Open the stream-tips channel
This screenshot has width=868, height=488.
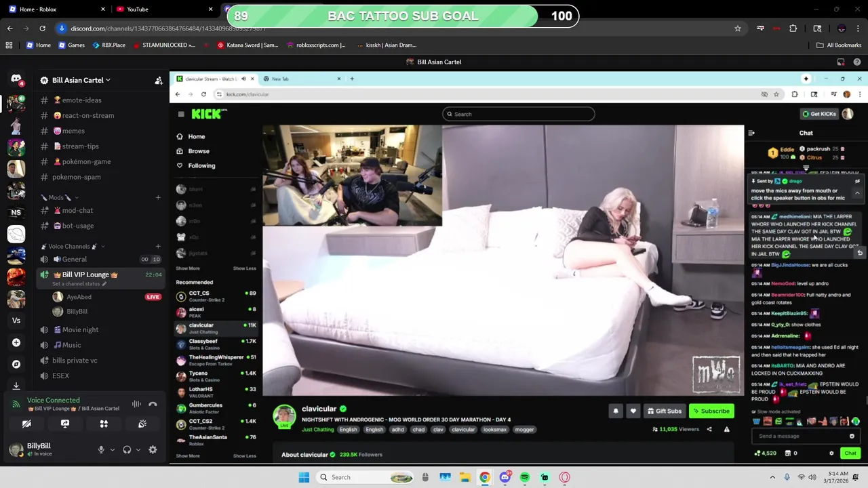point(100,146)
